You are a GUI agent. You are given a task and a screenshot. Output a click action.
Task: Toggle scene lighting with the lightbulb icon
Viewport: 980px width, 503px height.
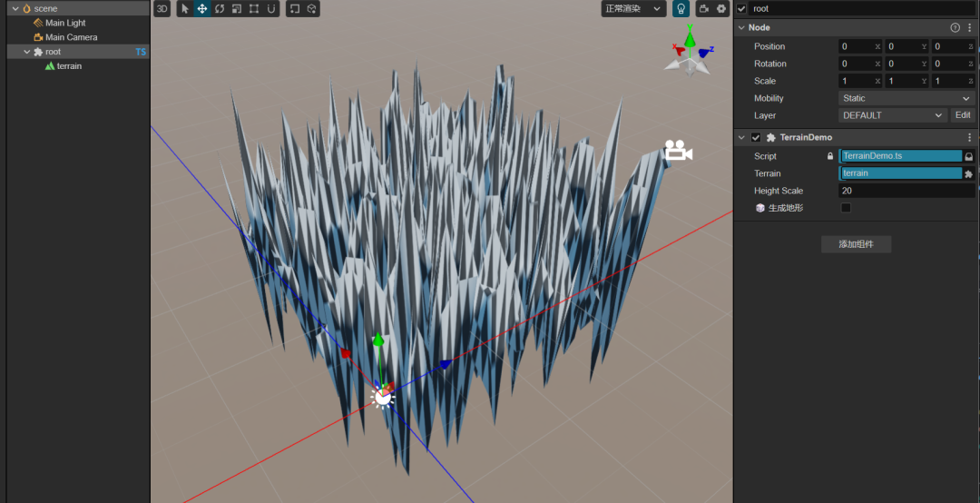pyautogui.click(x=681, y=8)
